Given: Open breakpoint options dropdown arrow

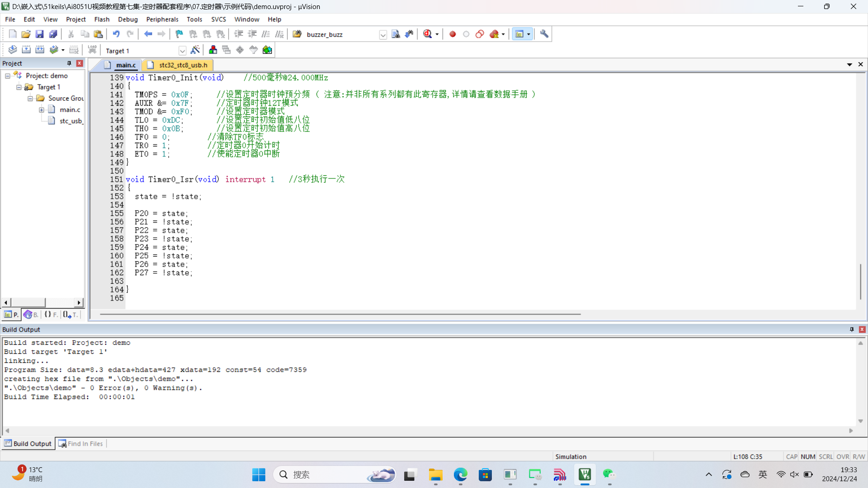Looking at the screenshot, I should pyautogui.click(x=503, y=34).
